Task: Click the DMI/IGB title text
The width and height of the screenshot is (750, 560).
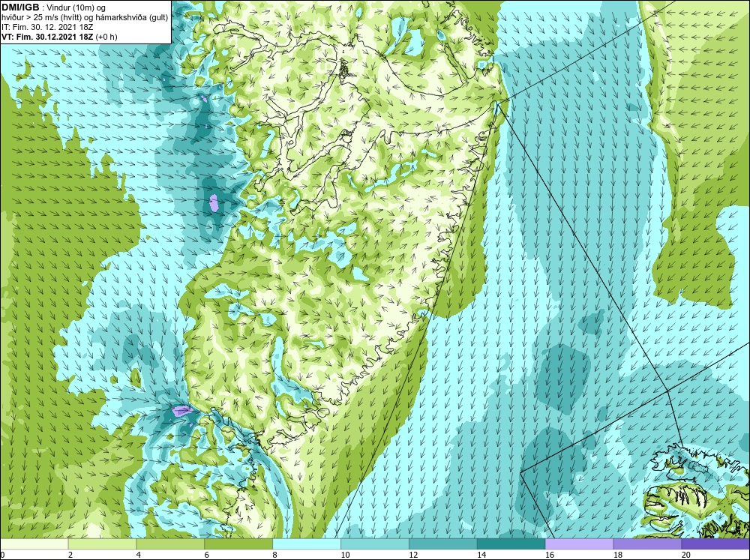Action: [20, 7]
